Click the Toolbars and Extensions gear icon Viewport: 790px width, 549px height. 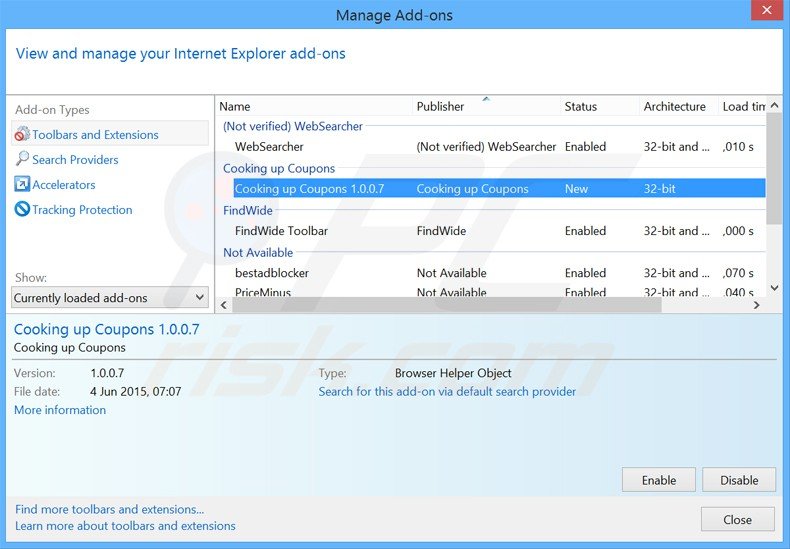(x=22, y=134)
